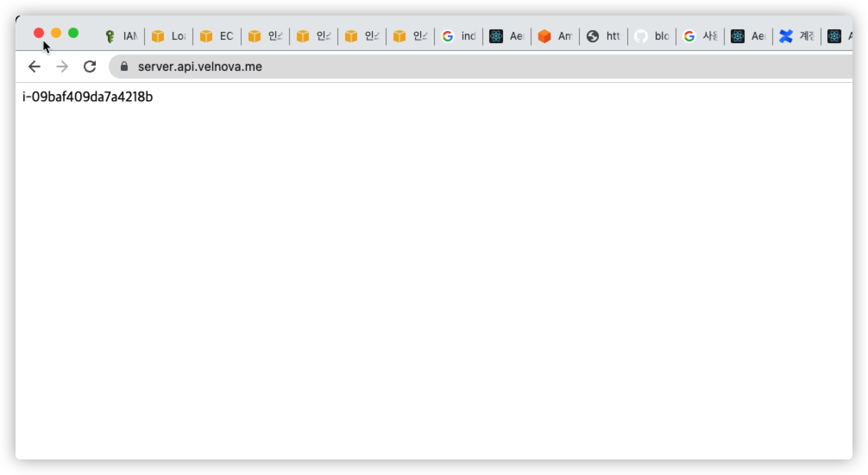Select the Google 'ind' search tab
This screenshot has width=868, height=475.
[459, 36]
